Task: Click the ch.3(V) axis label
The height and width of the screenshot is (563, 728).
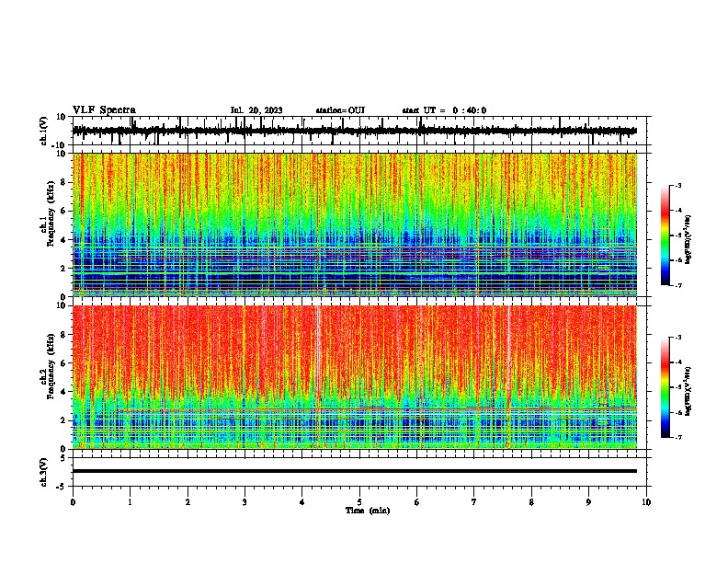Action: (44, 472)
